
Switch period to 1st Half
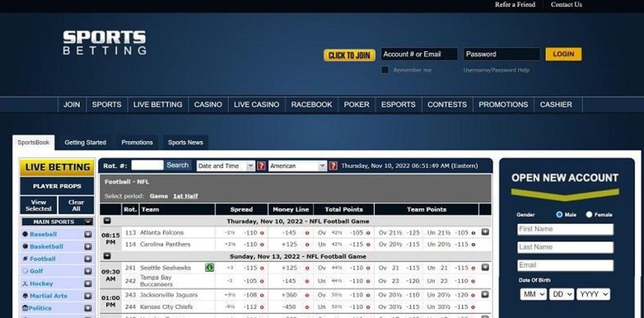coord(186,196)
